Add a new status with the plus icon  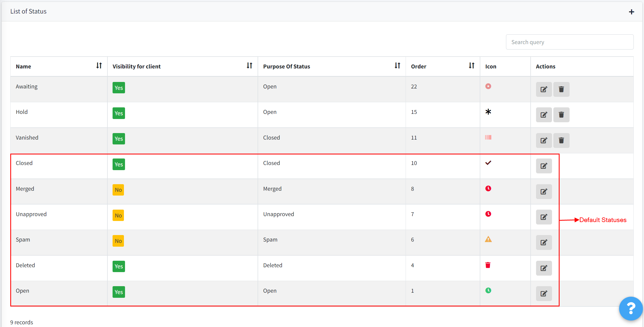632,12
